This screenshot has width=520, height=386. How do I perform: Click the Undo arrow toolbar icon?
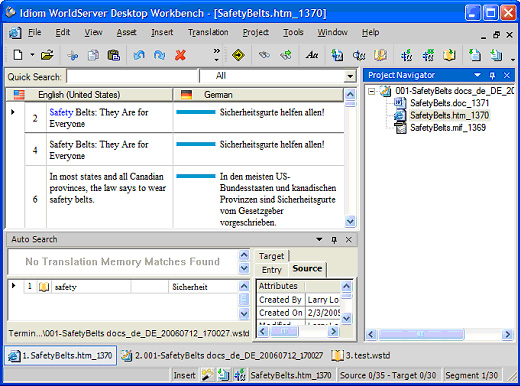tap(139, 55)
